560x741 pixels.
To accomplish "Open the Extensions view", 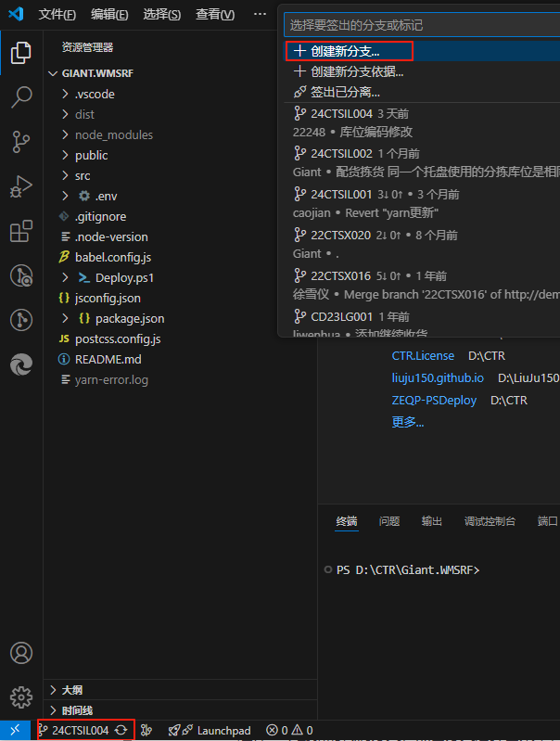I will click(x=20, y=231).
